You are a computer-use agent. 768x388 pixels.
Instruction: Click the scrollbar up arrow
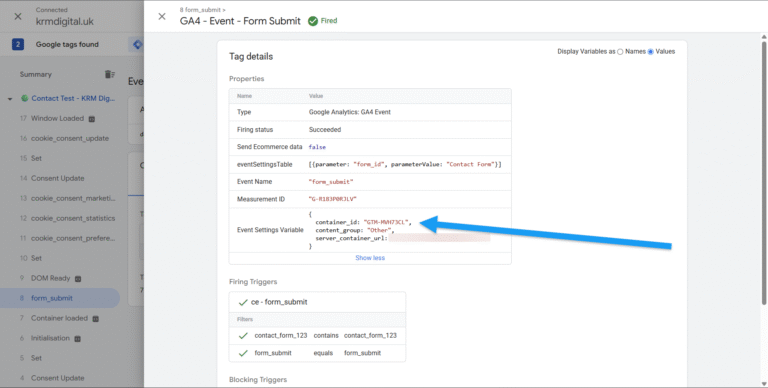[x=764, y=37]
